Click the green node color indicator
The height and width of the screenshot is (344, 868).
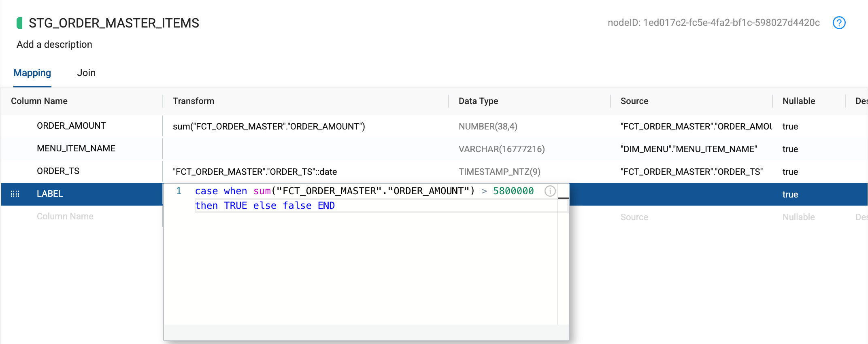point(19,23)
